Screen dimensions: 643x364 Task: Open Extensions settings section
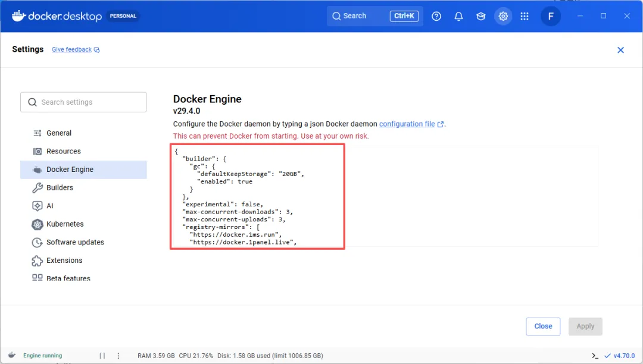point(83,261)
